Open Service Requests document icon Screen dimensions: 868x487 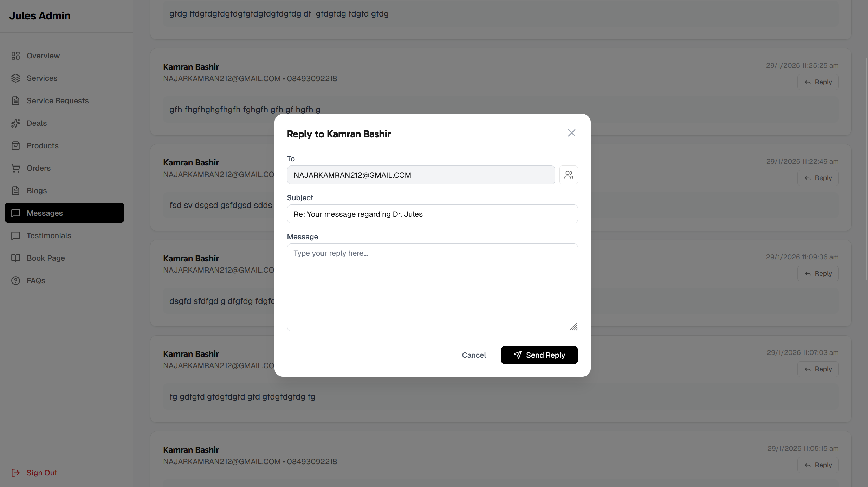(15, 100)
